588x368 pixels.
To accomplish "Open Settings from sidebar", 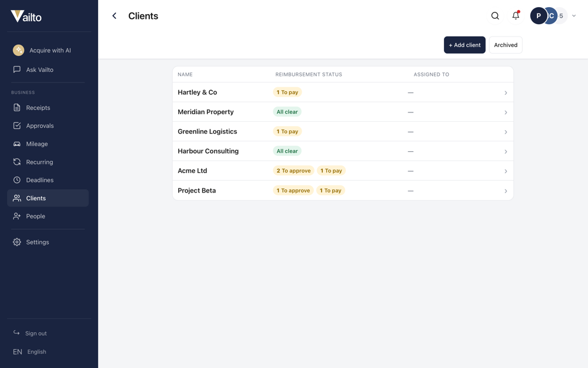I will [x=48, y=242].
